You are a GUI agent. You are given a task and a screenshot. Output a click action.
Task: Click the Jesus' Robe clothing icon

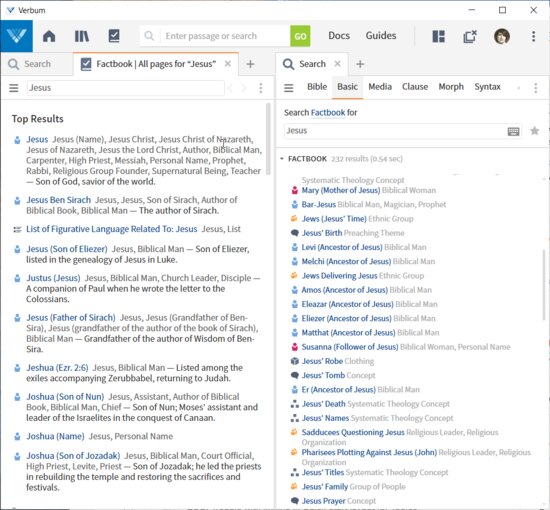(295, 361)
